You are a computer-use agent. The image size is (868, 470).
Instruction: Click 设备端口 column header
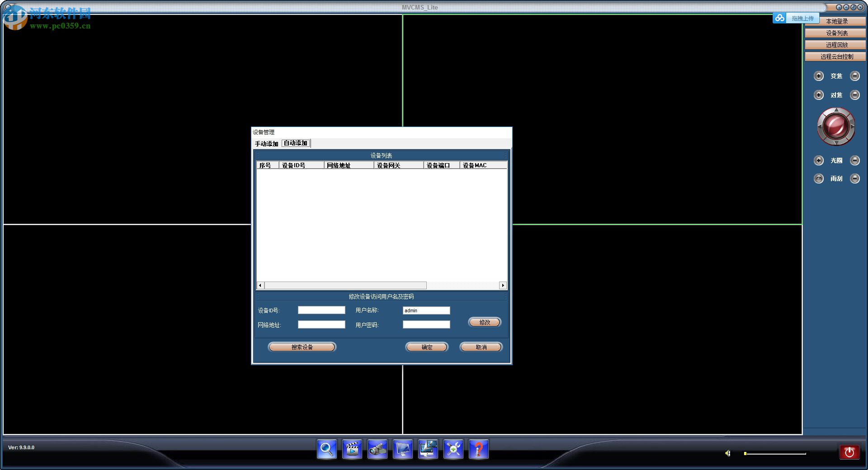point(442,165)
